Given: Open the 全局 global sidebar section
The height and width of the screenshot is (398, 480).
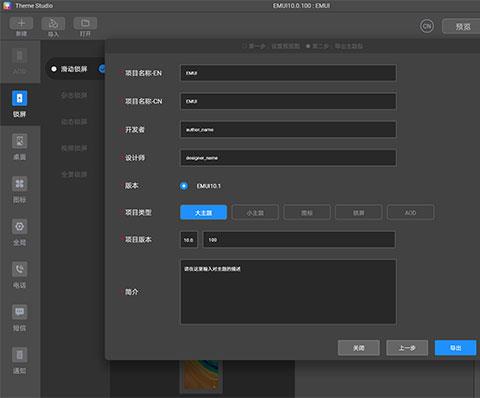Looking at the screenshot, I should (x=20, y=232).
